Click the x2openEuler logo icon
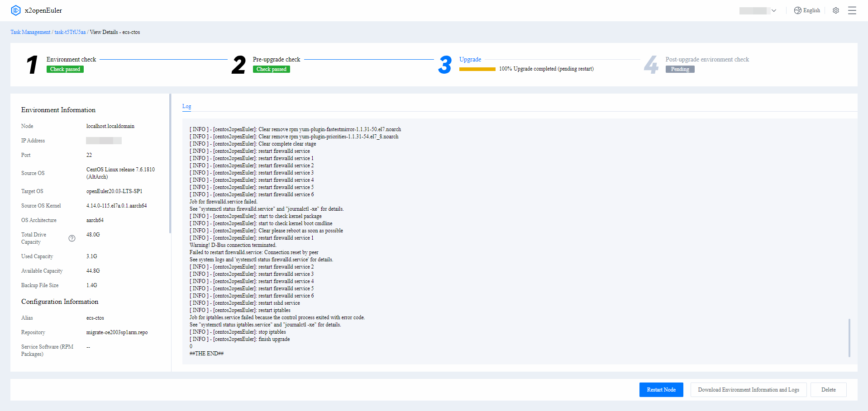The image size is (868, 411). click(x=16, y=10)
